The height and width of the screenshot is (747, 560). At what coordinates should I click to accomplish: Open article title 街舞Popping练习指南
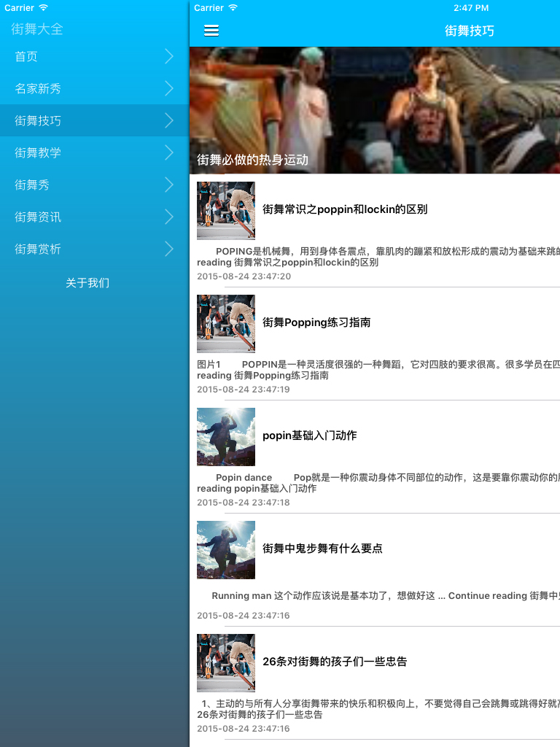click(316, 322)
